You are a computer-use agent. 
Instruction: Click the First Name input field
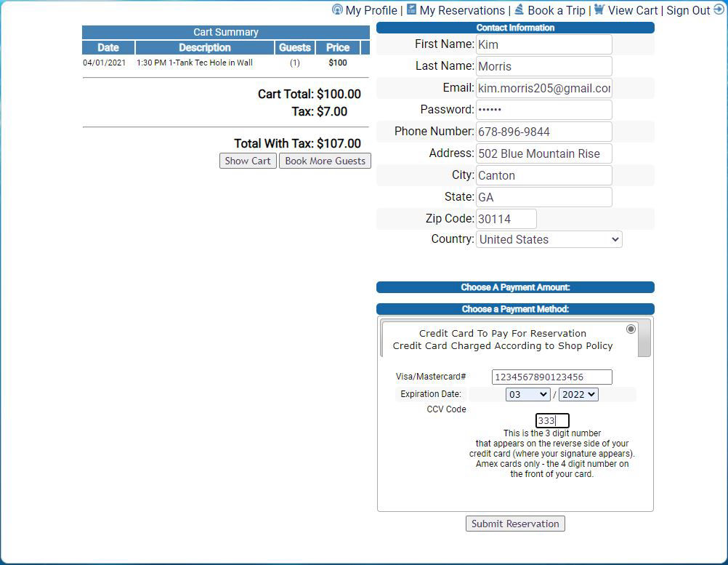[543, 44]
